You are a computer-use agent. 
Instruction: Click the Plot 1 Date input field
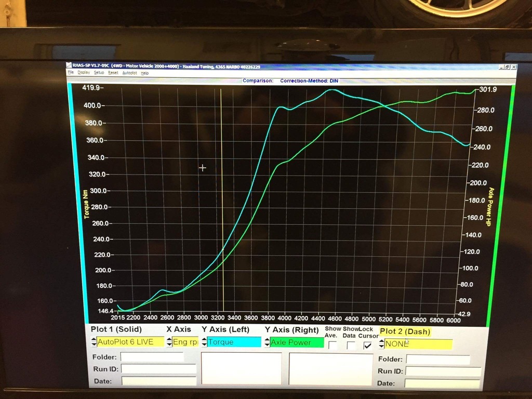click(159, 381)
